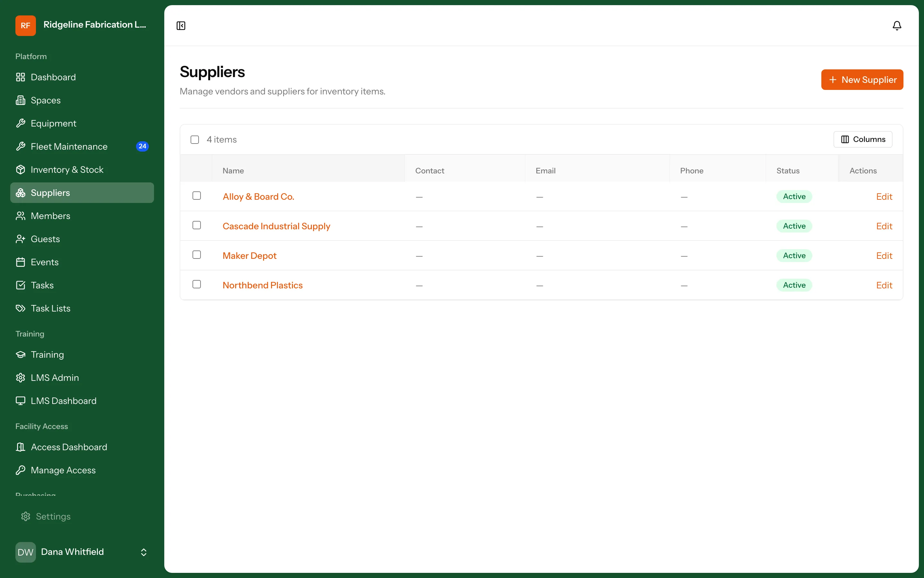This screenshot has width=924, height=578.
Task: Click the Access Dashboard door icon
Action: [21, 447]
